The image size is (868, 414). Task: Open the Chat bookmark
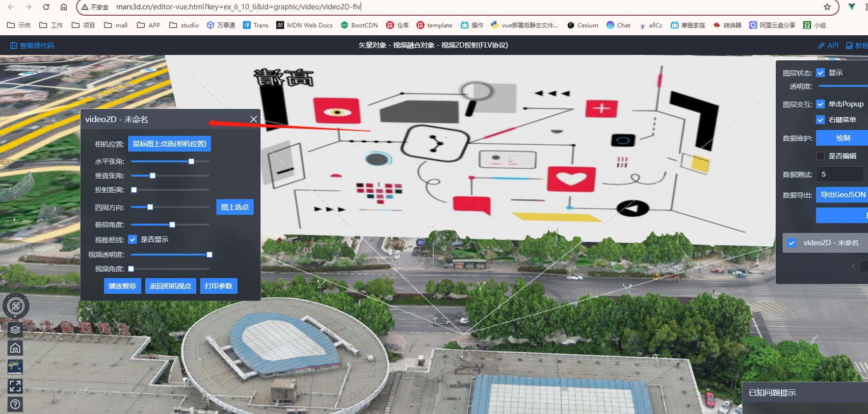pyautogui.click(x=618, y=25)
